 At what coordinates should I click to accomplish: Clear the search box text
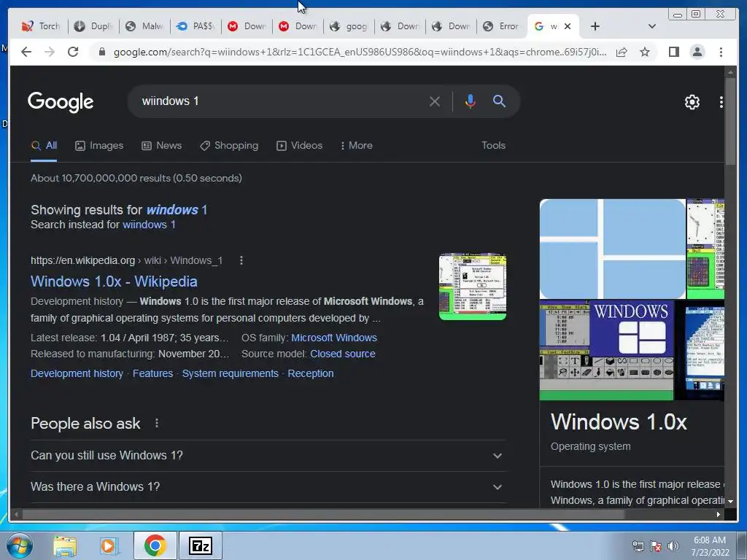435,101
